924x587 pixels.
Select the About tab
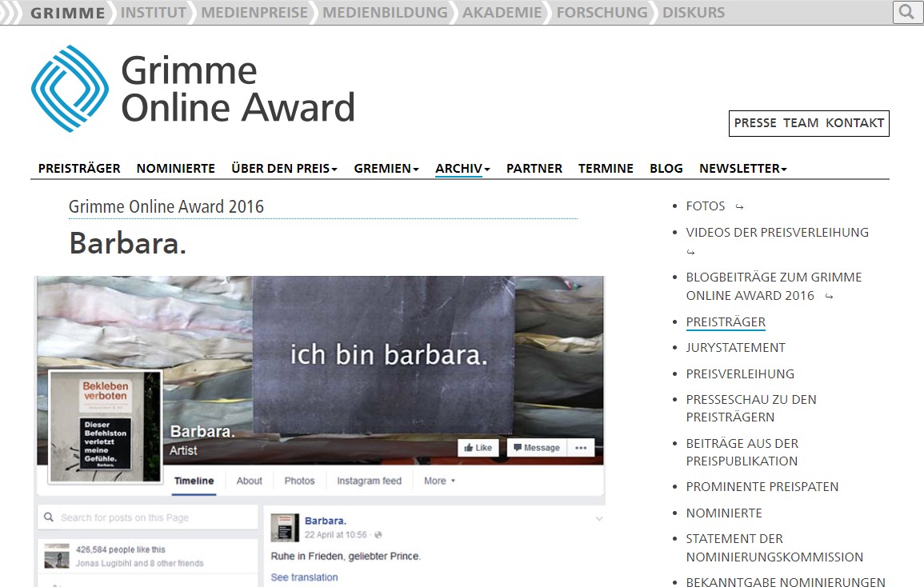[250, 481]
